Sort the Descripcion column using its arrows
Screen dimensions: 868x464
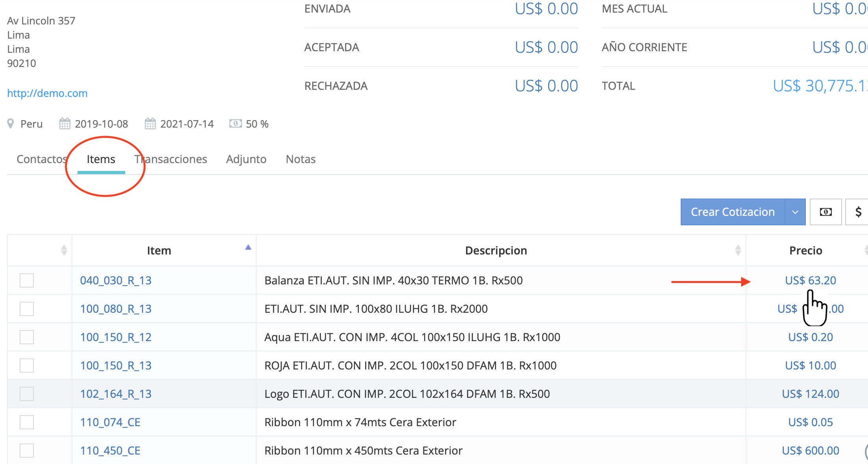coord(738,250)
